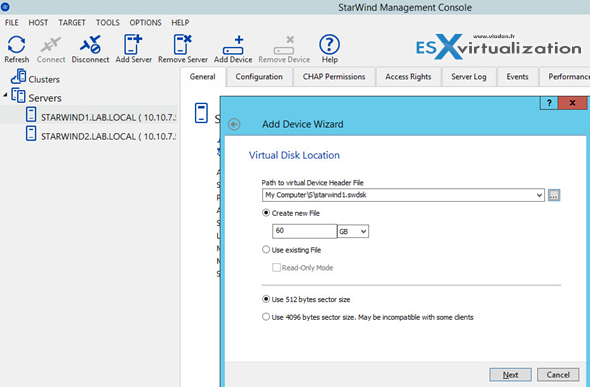Click the wizard question mark help button
Screen dimensions: 590x387
tap(549, 103)
